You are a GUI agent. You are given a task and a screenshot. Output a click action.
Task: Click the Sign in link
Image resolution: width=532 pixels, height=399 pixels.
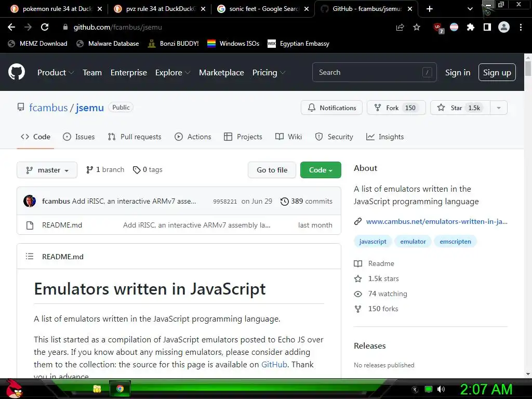pyautogui.click(x=457, y=72)
